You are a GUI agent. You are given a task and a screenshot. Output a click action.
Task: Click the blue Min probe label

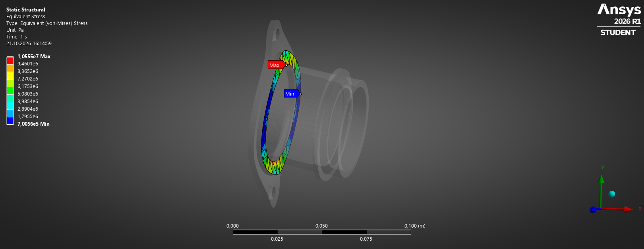point(291,94)
